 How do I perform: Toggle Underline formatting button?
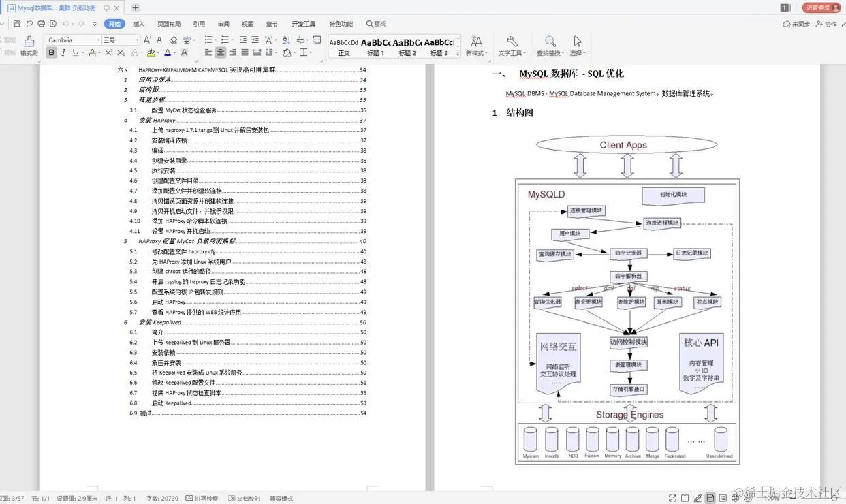pyautogui.click(x=76, y=52)
